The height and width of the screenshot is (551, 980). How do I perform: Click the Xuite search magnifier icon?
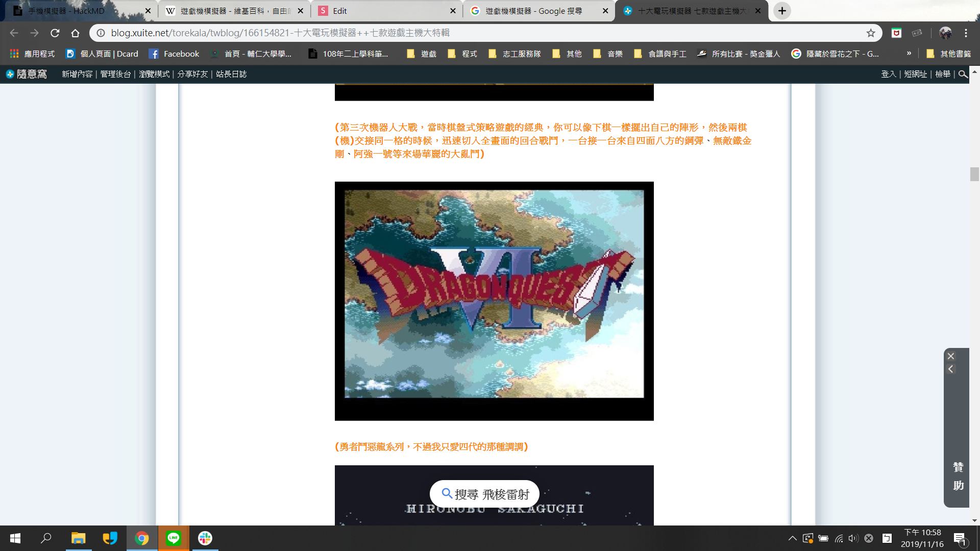click(963, 74)
